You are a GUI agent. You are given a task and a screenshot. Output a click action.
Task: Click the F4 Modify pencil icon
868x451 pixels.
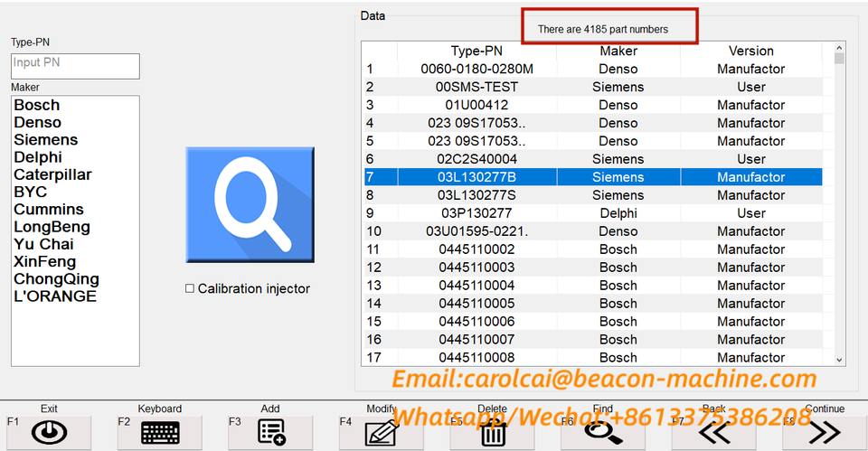click(382, 432)
